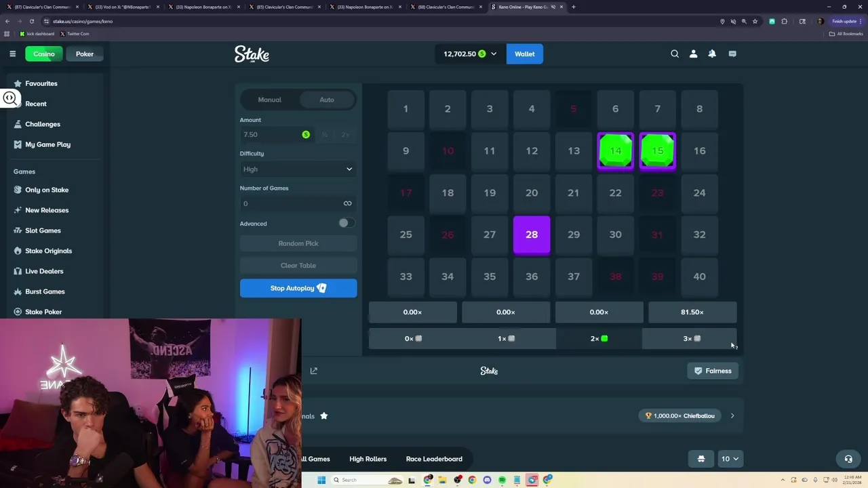Select keno tile 19
The width and height of the screenshot is (868, 488).
490,192
